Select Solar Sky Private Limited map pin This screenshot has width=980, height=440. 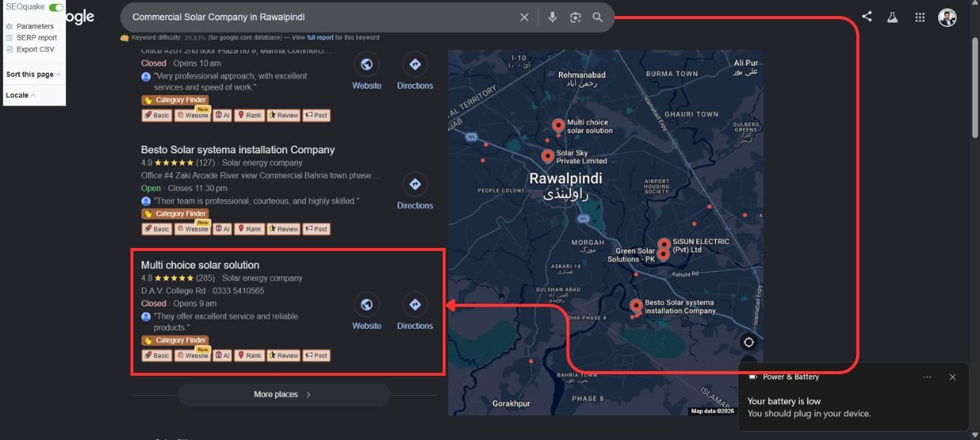tap(547, 157)
